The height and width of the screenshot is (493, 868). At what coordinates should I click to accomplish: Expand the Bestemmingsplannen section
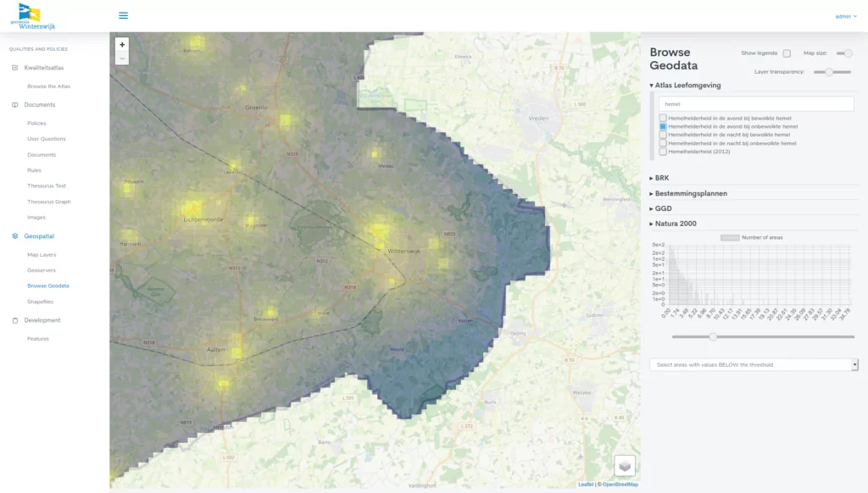[688, 193]
